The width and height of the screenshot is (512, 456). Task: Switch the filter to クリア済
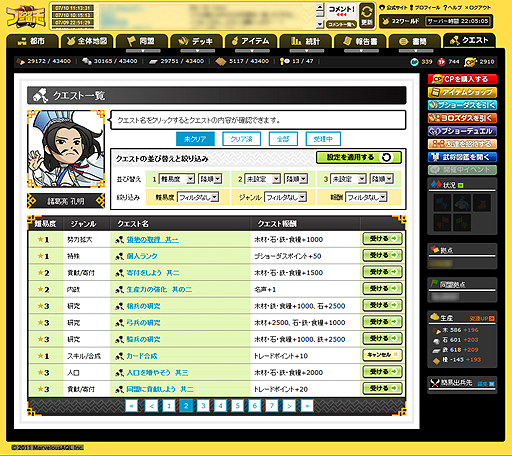point(241,139)
